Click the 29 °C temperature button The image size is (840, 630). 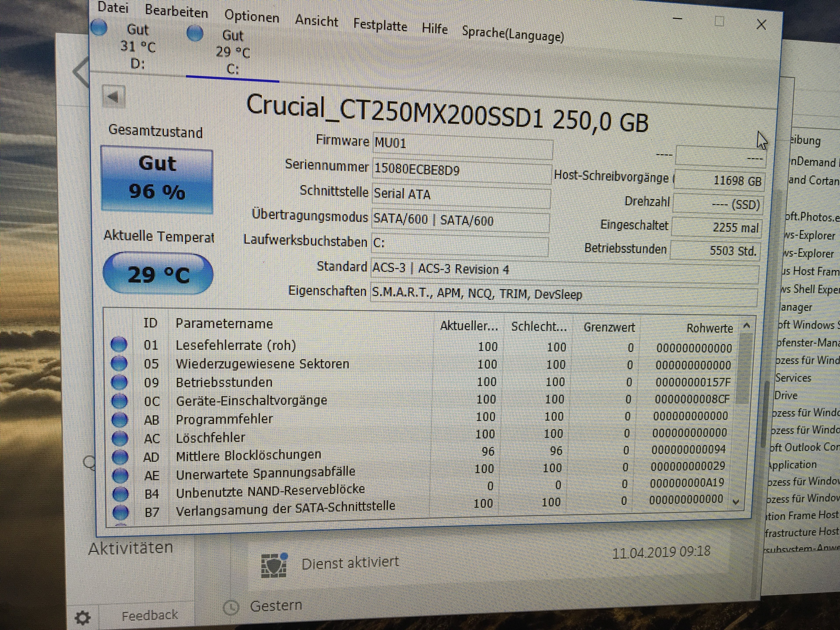click(x=158, y=274)
